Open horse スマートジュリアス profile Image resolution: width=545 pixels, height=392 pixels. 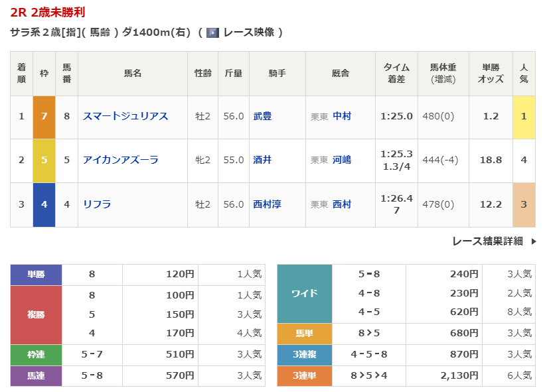pyautogui.click(x=125, y=116)
